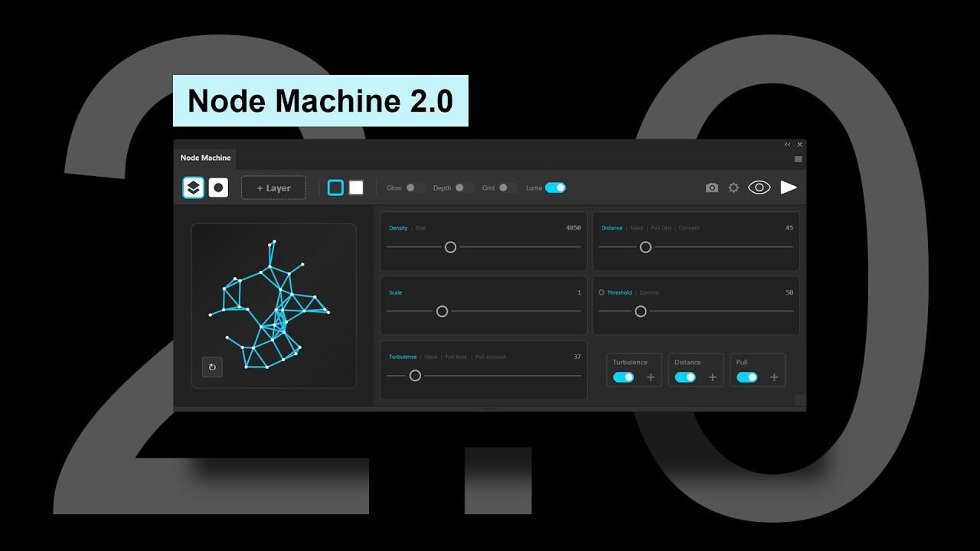Open settings with the gear icon
Image resolution: width=980 pixels, height=551 pixels.
point(733,187)
